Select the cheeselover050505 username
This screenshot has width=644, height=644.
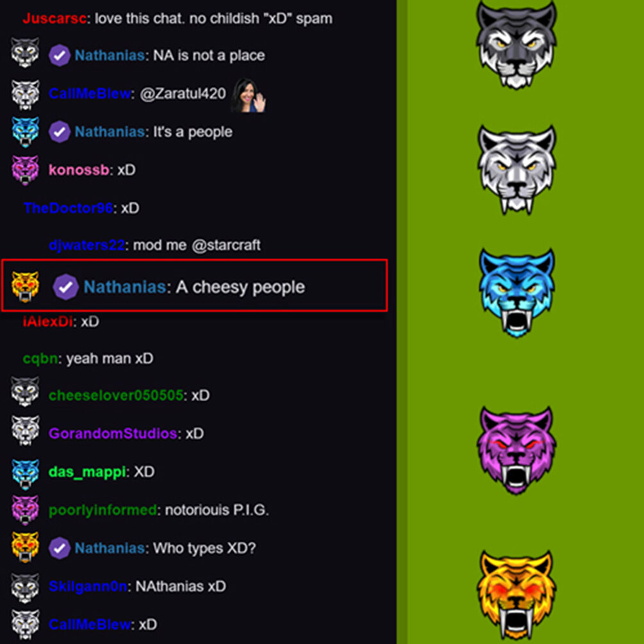coord(116,395)
